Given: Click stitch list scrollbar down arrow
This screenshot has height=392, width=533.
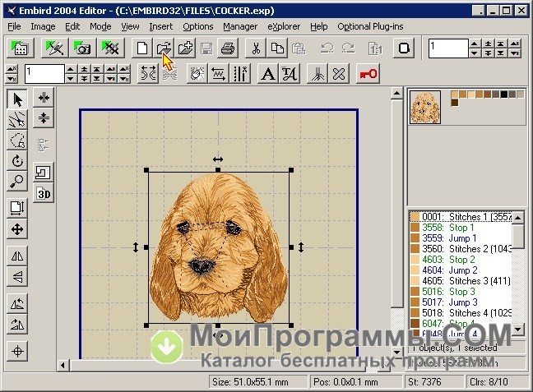Looking at the screenshot, I should [517, 329].
